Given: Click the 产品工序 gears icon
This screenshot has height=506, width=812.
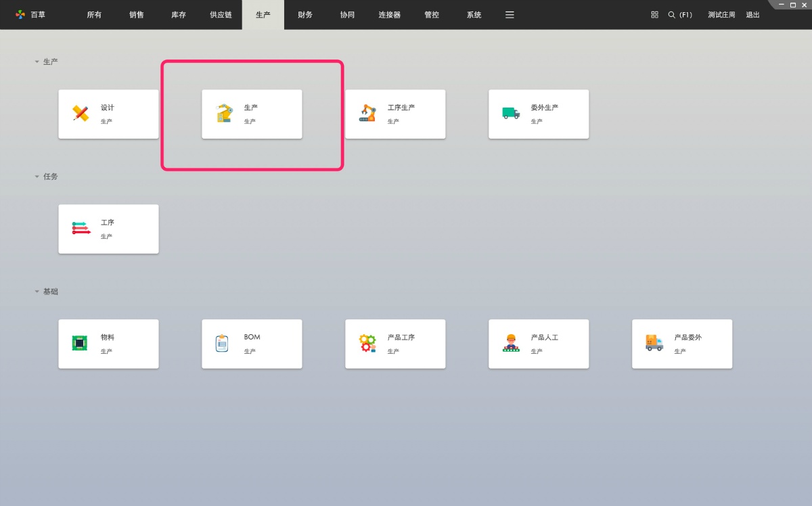Looking at the screenshot, I should [x=367, y=344].
